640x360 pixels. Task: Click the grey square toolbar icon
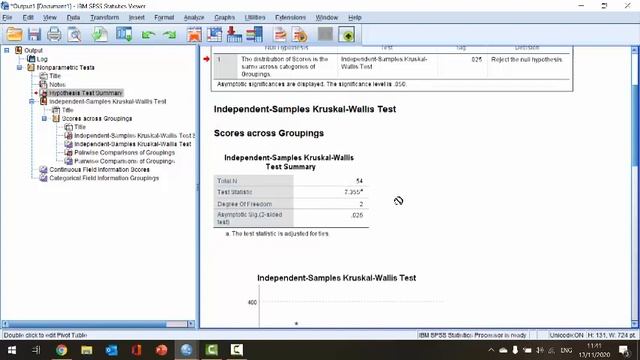pos(325,34)
